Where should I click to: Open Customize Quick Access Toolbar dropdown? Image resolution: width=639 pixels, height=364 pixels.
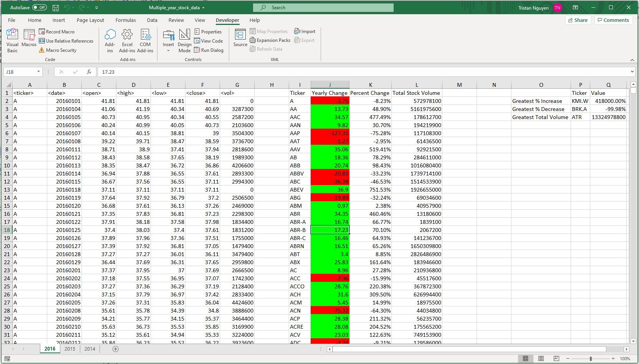click(96, 8)
